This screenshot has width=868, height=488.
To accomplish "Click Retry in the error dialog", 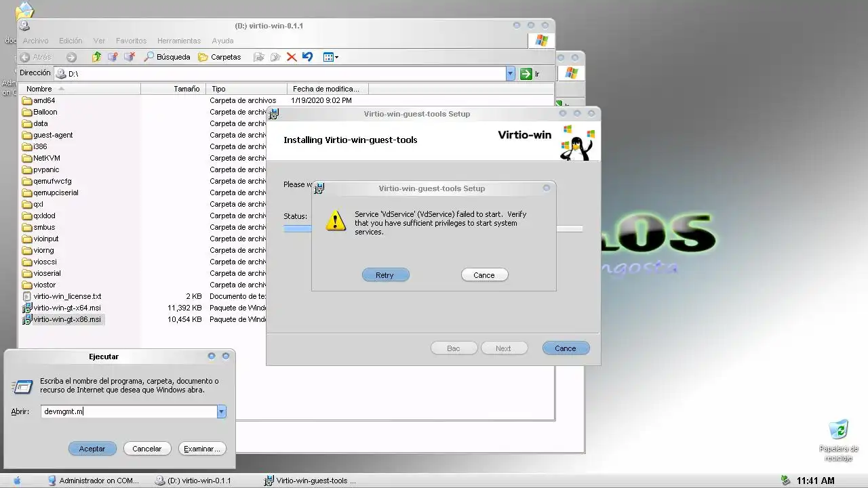I will point(384,275).
